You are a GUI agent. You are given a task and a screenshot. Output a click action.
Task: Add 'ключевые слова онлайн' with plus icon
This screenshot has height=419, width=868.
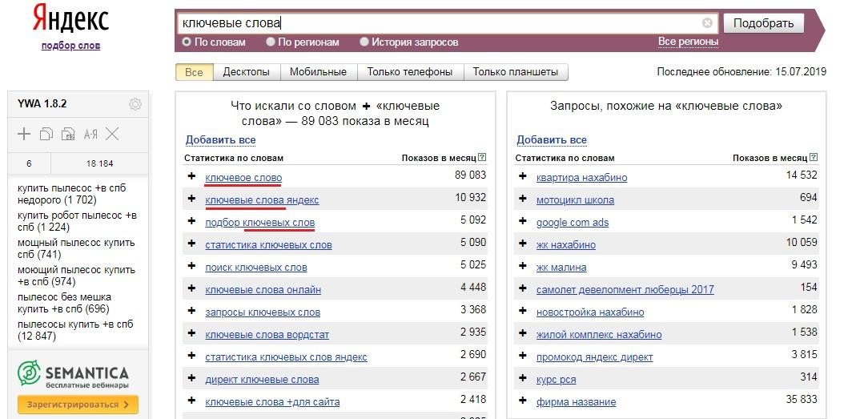(191, 288)
